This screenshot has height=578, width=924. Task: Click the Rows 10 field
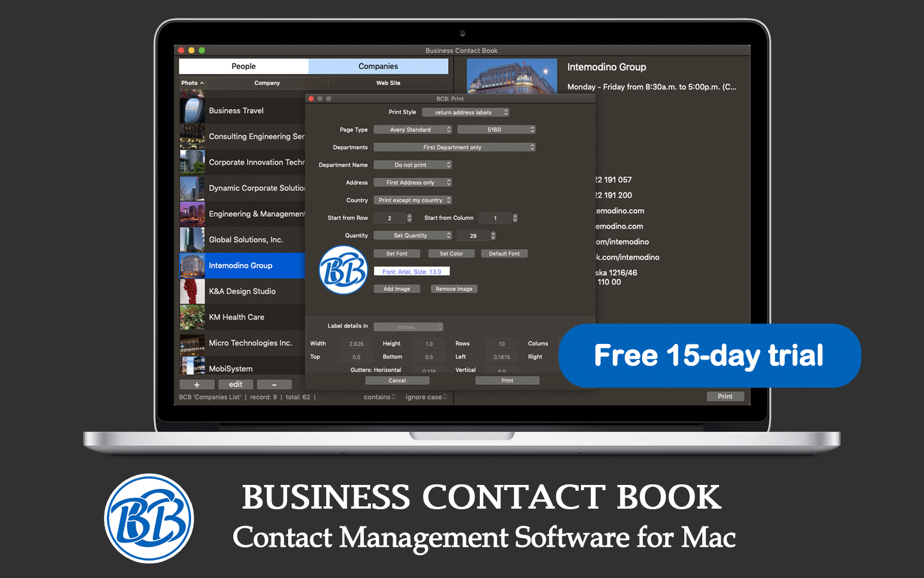502,344
